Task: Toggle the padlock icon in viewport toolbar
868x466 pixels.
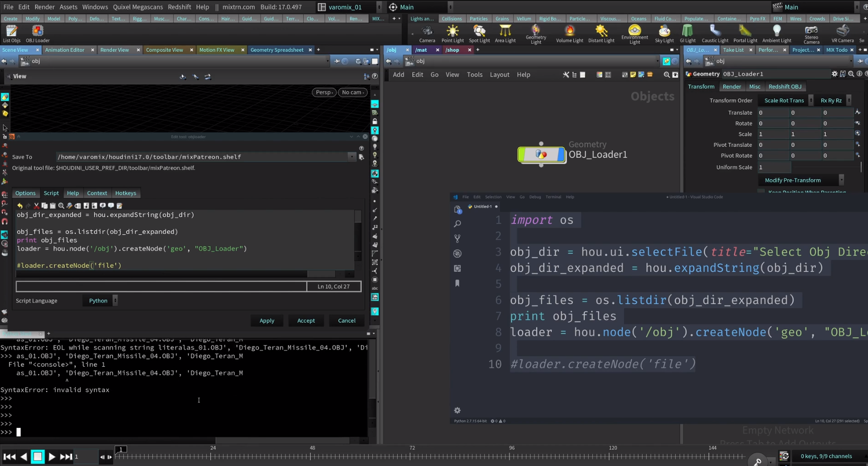Action: click(x=375, y=121)
